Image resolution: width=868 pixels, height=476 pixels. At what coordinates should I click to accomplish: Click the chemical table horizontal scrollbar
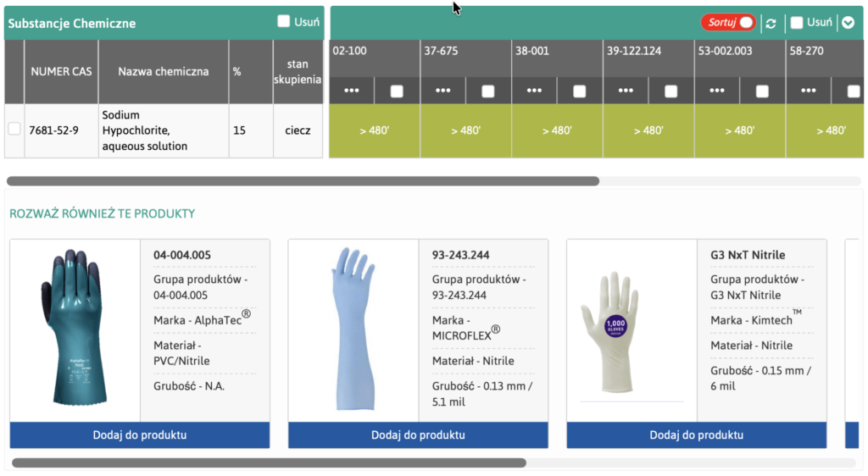(x=303, y=181)
